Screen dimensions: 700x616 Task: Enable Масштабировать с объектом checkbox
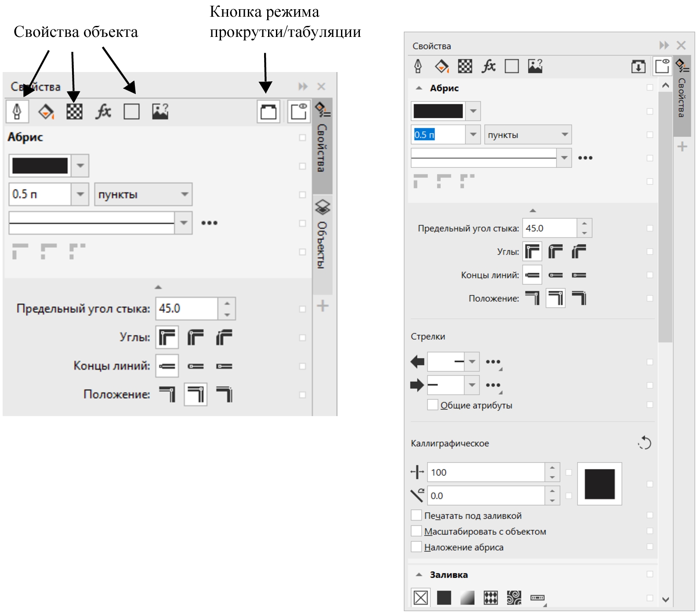416,531
